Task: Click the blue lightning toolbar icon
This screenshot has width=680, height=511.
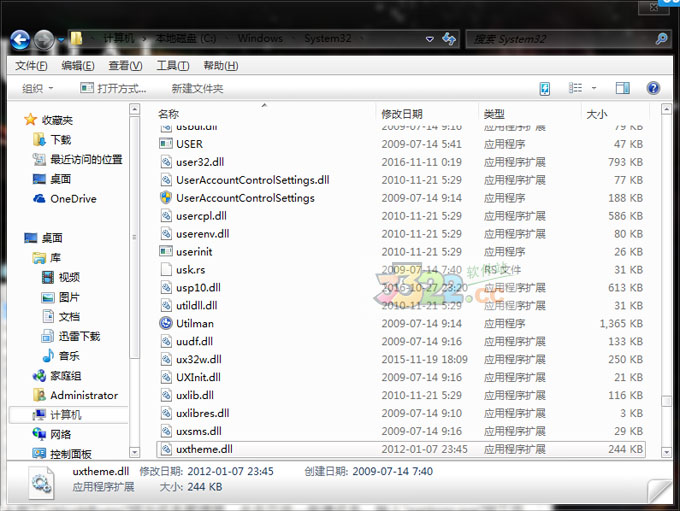Action: (545, 88)
